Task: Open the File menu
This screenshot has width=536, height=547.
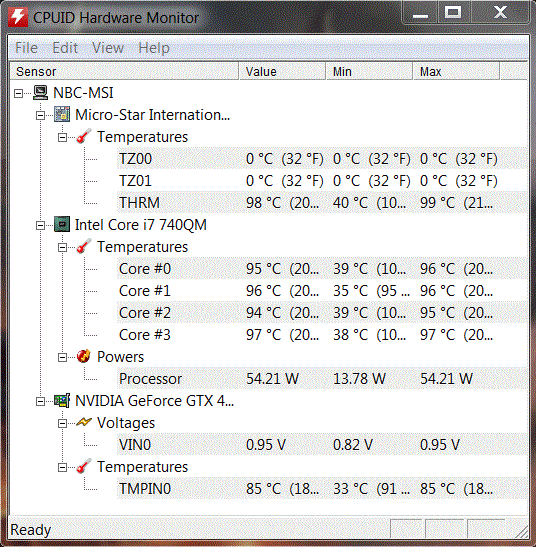Action: coord(27,48)
